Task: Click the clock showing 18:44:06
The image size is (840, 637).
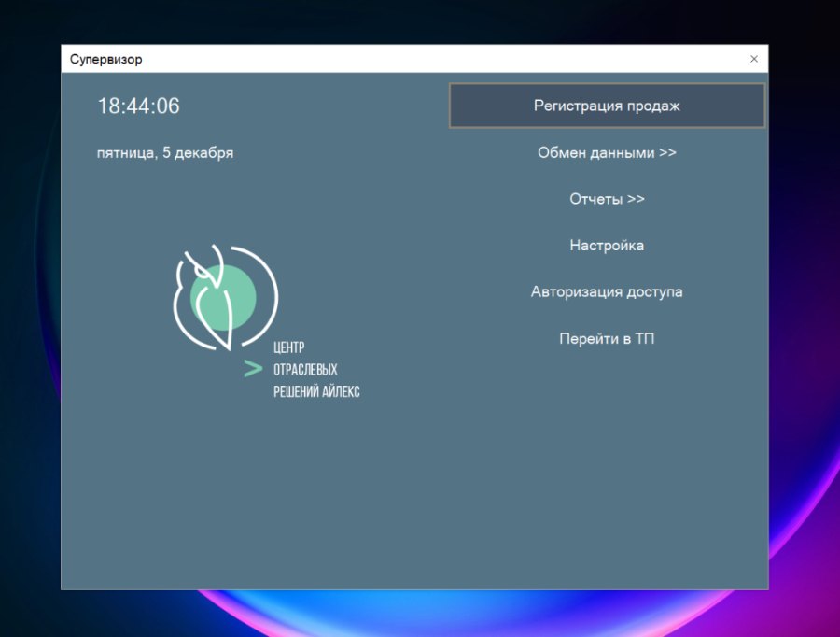Action: (138, 106)
